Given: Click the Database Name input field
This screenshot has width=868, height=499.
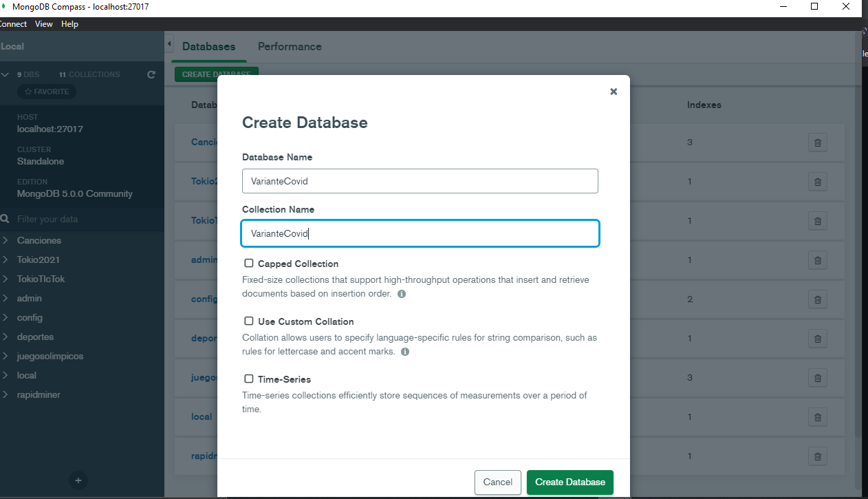Looking at the screenshot, I should coord(420,181).
